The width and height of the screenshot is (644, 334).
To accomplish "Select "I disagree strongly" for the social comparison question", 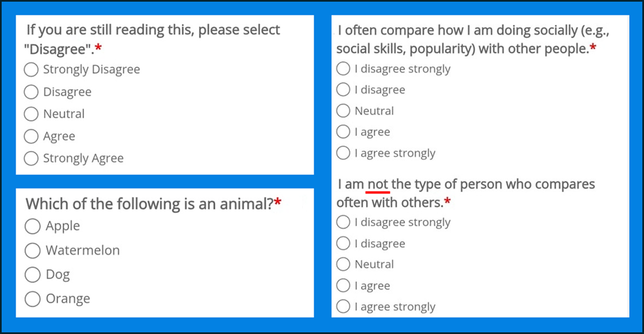I will coord(343,68).
